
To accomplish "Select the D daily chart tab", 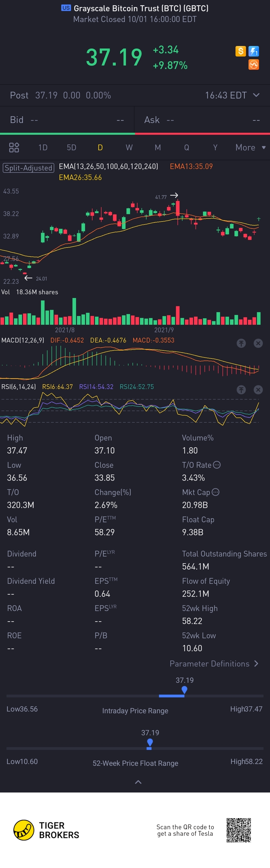I will click(100, 147).
